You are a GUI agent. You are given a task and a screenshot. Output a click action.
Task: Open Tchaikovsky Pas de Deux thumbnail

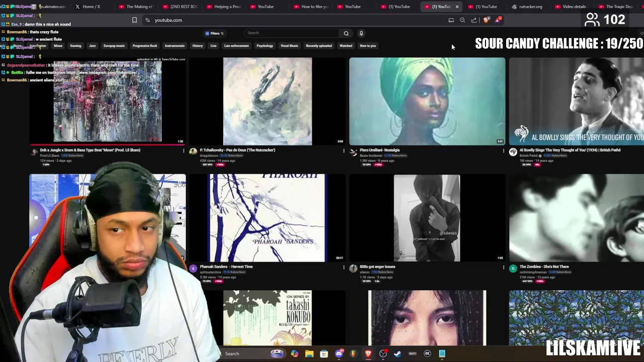267,101
